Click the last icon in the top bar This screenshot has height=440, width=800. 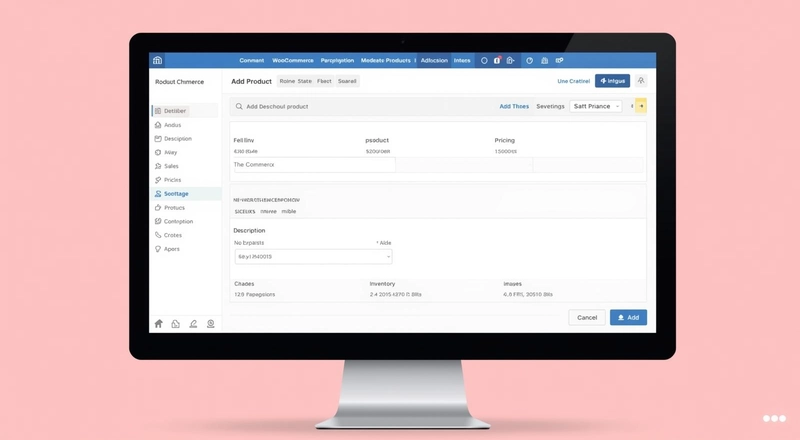coord(559,60)
